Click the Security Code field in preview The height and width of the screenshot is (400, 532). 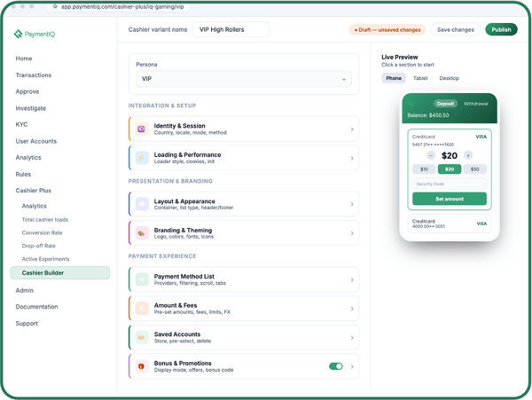pos(450,184)
